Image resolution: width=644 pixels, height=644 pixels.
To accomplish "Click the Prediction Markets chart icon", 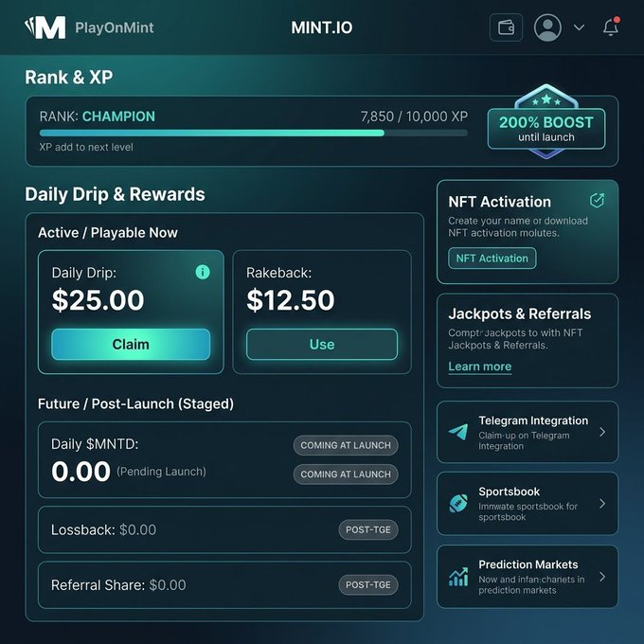I will point(458,577).
